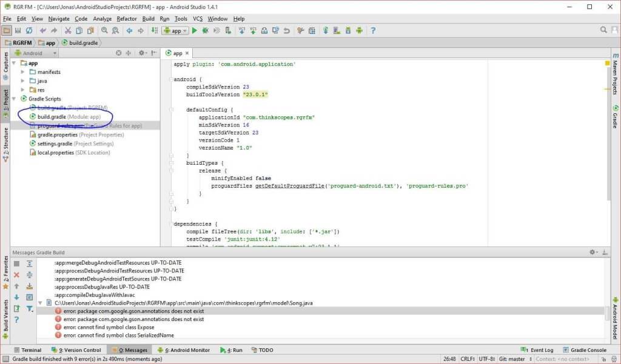This screenshot has height=364, width=621.
Task: Open Messages panel gear settings
Action: 593,252
